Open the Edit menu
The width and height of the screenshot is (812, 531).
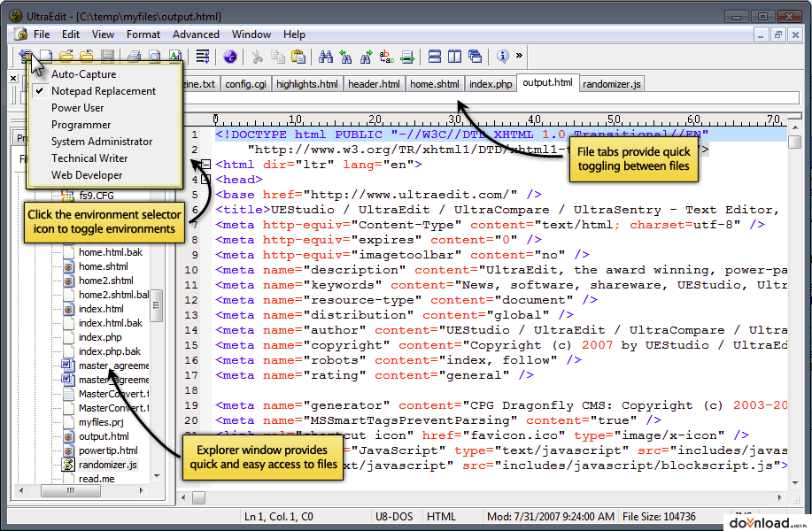pos(71,35)
